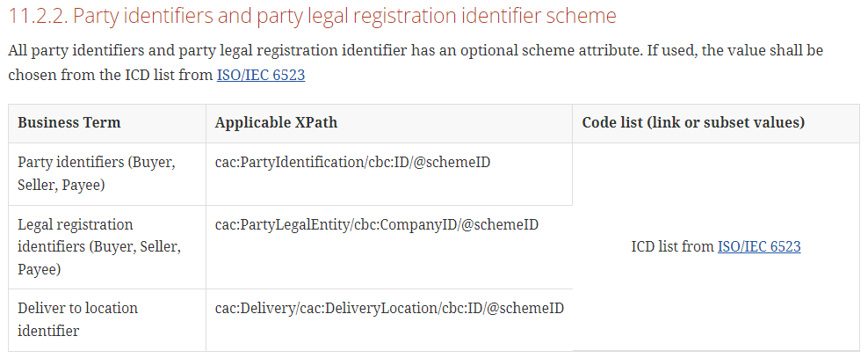Open the ISO/IEC 6523 link in the table cell
The width and height of the screenshot is (868, 358).
click(759, 246)
